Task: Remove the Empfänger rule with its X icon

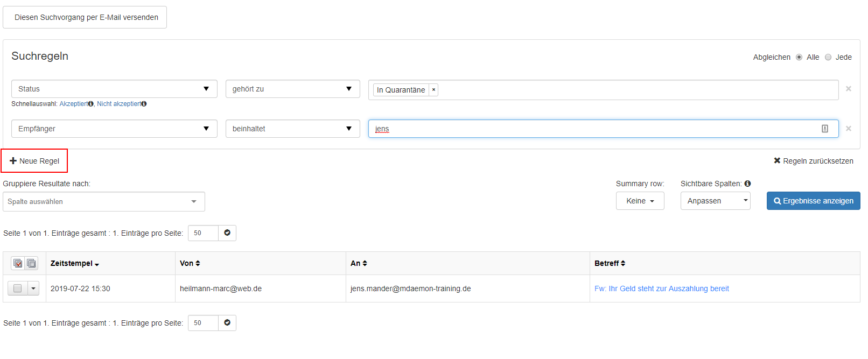Action: click(848, 129)
